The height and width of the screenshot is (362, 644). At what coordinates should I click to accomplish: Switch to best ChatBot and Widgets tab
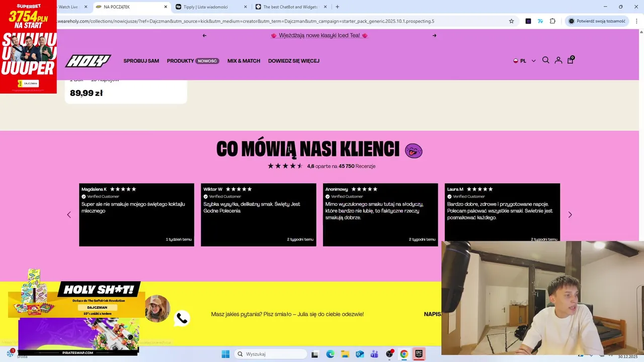coord(291,7)
